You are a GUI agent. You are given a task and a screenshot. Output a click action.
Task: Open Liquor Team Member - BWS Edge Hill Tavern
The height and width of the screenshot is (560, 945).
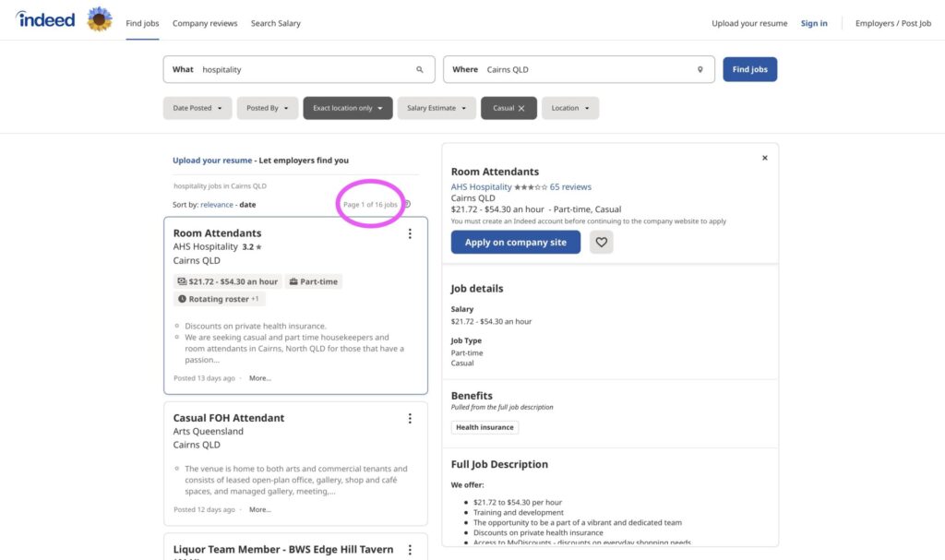click(x=283, y=550)
